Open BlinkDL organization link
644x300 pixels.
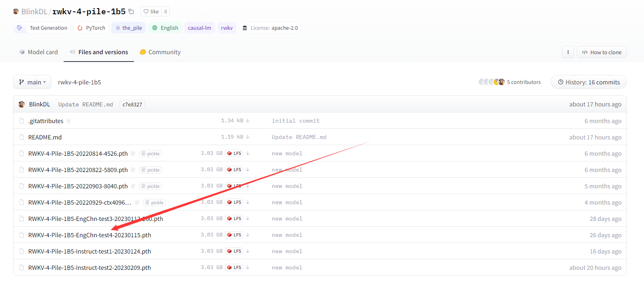(x=34, y=11)
